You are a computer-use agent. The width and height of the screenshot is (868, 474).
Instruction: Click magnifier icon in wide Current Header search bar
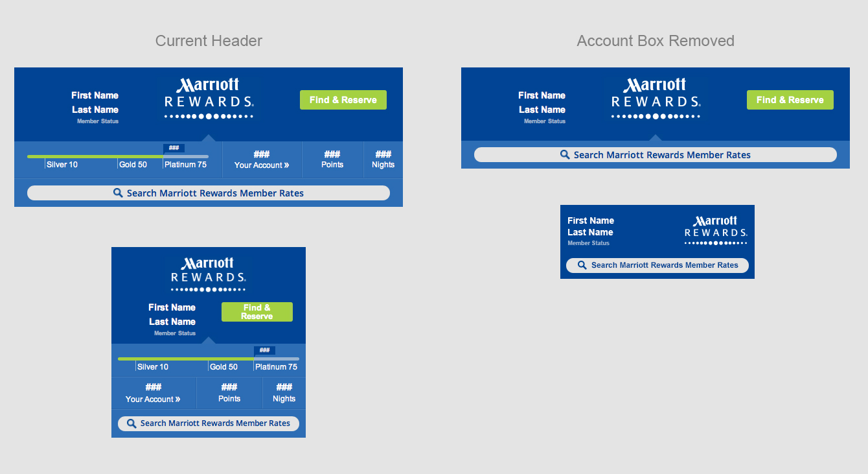118,193
